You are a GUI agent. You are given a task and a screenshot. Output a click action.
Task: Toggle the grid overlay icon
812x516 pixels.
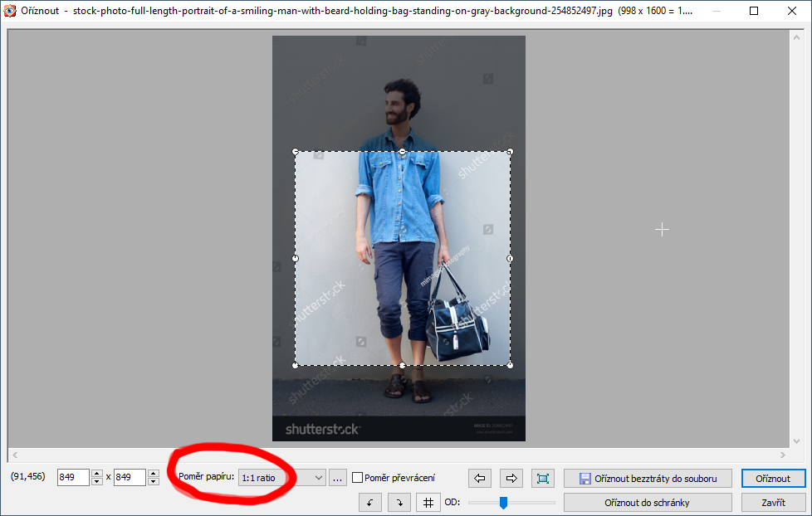point(428,502)
